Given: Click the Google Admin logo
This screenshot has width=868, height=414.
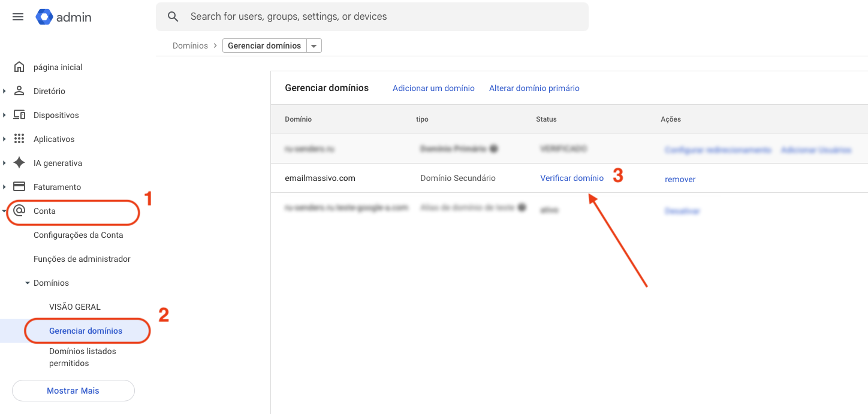Looking at the screenshot, I should click(45, 17).
